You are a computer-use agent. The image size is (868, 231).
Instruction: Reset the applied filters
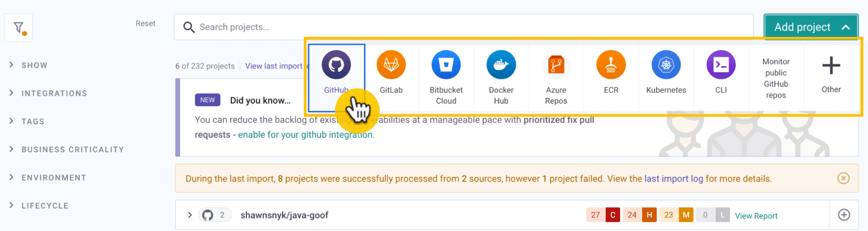click(x=145, y=23)
